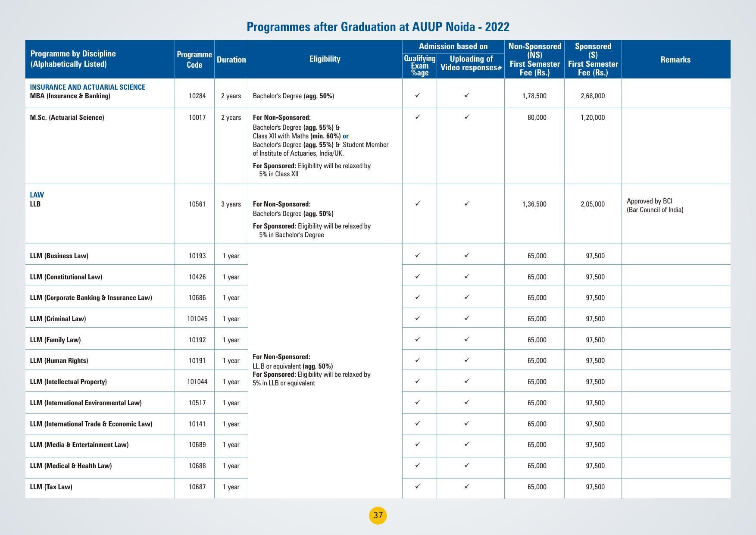Select the "Bachelor's Degree (agg. 50%)" eligibility for MBA
This screenshot has width=756, height=535.
coord(294,96)
